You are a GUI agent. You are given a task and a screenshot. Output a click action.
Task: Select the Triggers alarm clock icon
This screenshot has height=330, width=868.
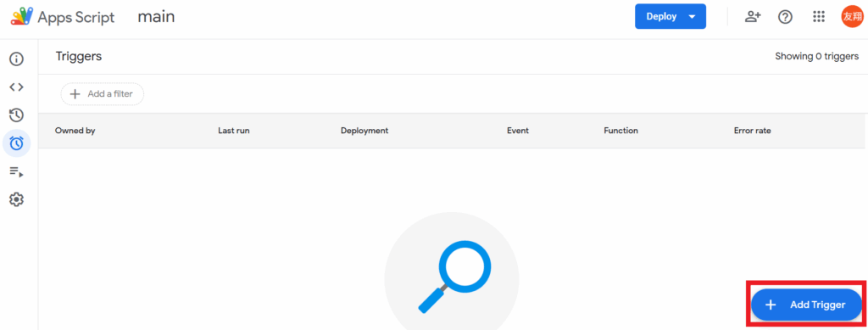[x=17, y=143]
